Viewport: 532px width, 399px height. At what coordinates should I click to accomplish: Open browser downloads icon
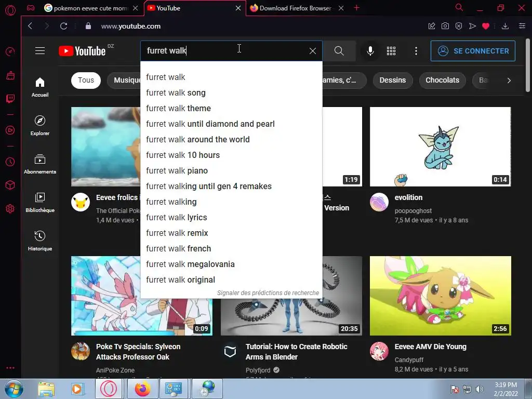pos(505,26)
